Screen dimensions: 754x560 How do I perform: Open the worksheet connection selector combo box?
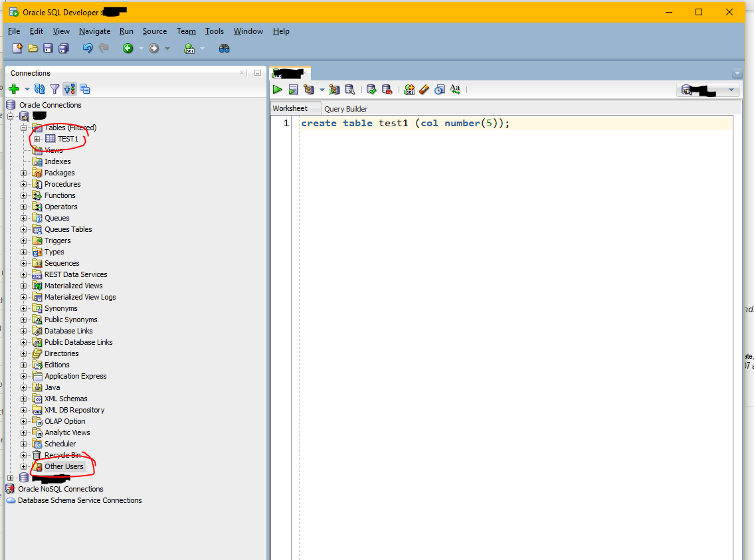[708, 90]
